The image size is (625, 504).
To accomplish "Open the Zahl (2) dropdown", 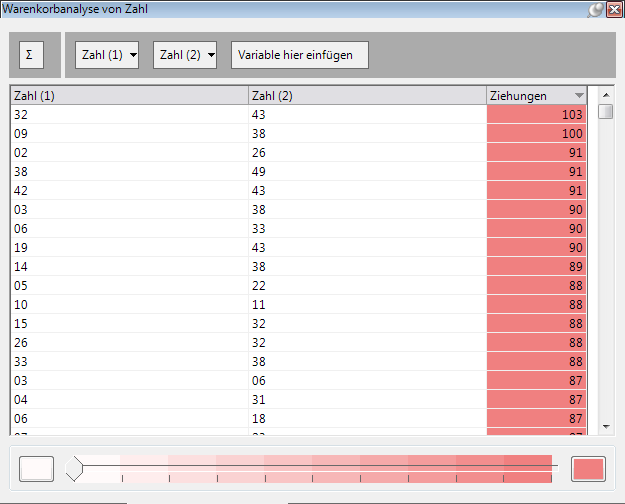I will click(x=185, y=55).
